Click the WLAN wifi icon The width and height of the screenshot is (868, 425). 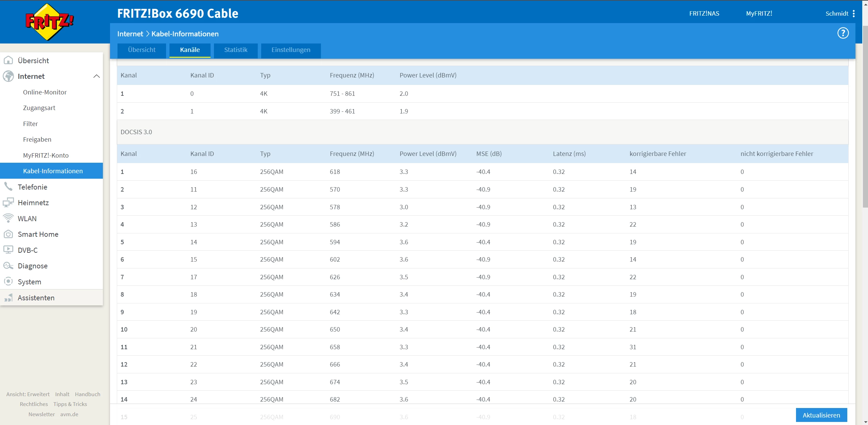click(8, 218)
